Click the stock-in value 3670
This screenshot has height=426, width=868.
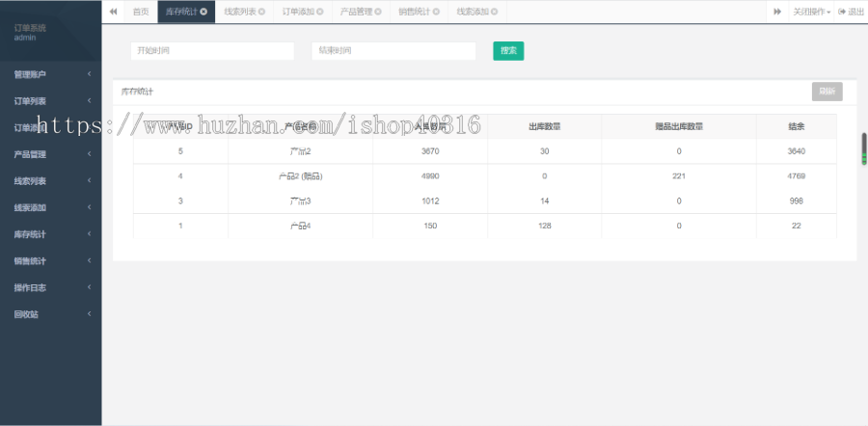[x=430, y=151]
